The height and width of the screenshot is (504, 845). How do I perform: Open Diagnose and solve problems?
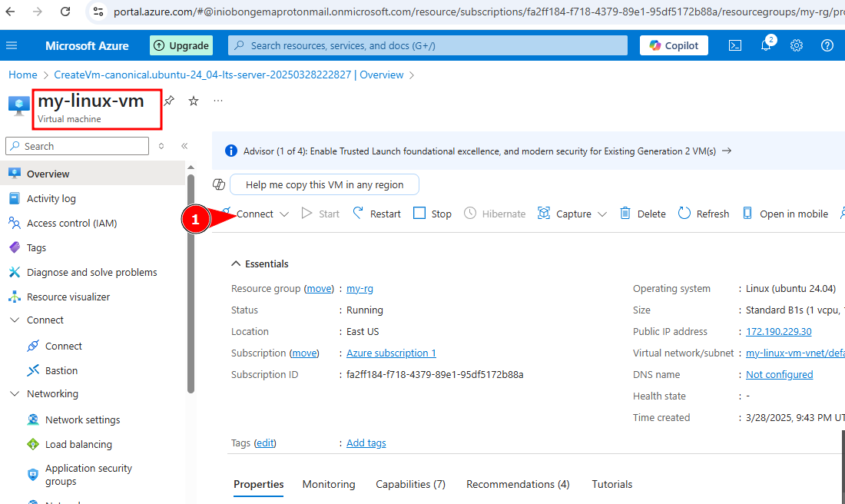[91, 272]
